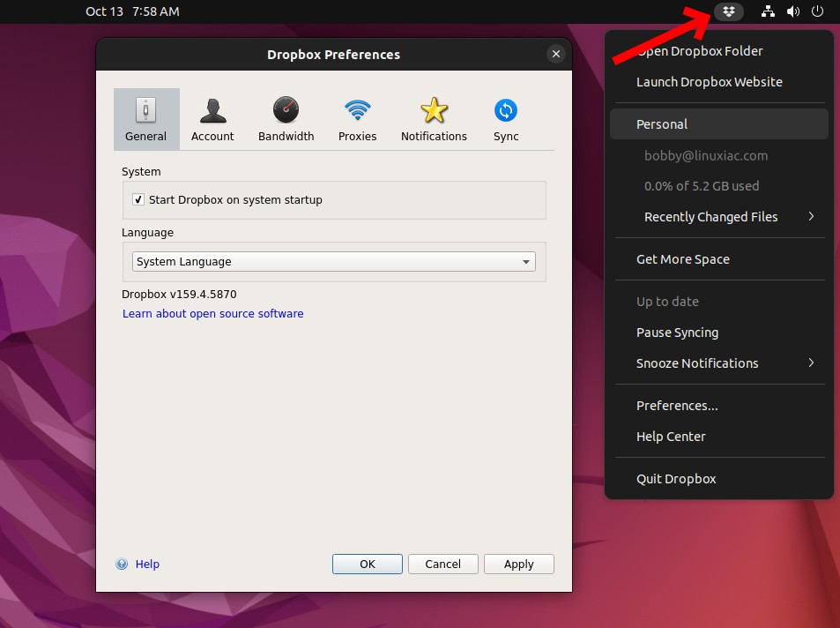Select the General preferences tab
This screenshot has height=628, width=840.
coord(146,119)
